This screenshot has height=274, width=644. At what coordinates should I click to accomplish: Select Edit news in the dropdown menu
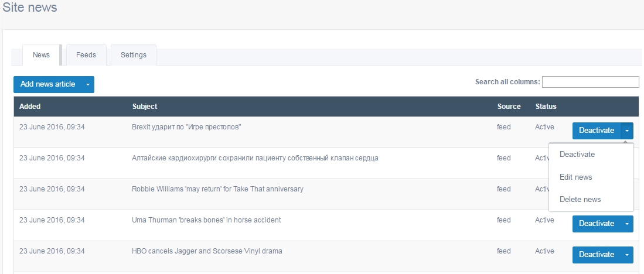pyautogui.click(x=576, y=177)
